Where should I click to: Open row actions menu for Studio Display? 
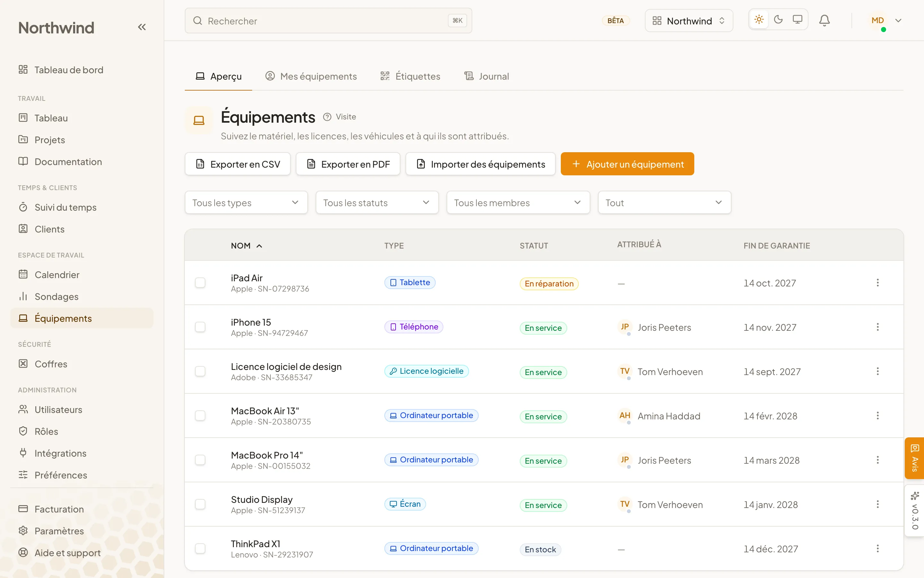tap(877, 504)
